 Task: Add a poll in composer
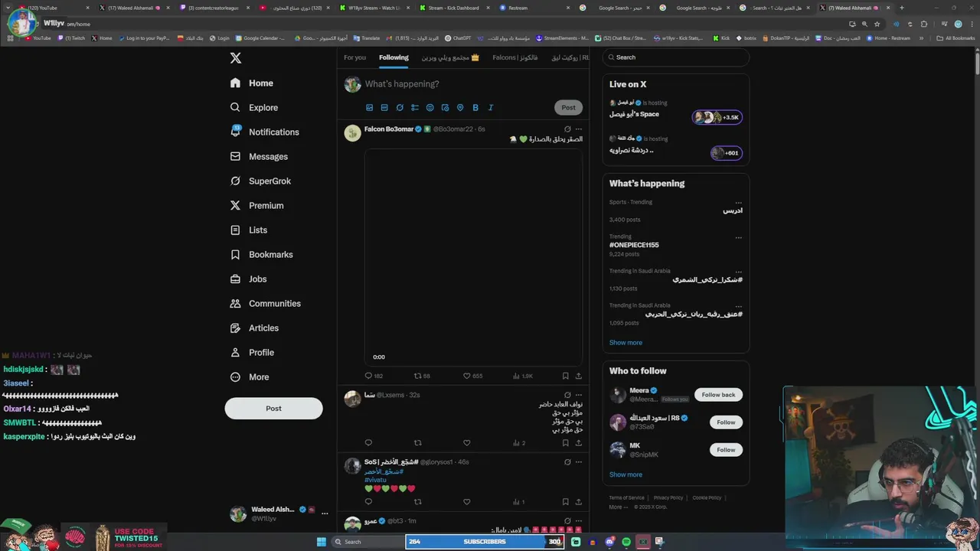click(x=415, y=108)
